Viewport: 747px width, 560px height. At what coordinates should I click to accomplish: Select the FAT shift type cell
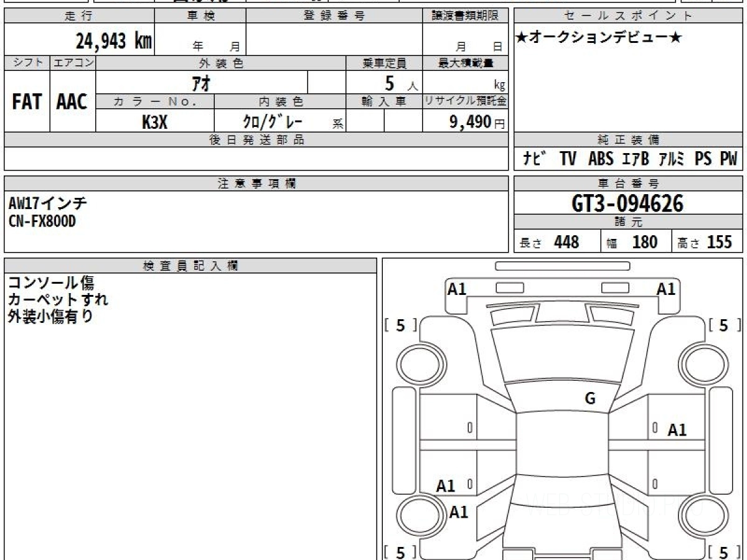click(x=27, y=102)
